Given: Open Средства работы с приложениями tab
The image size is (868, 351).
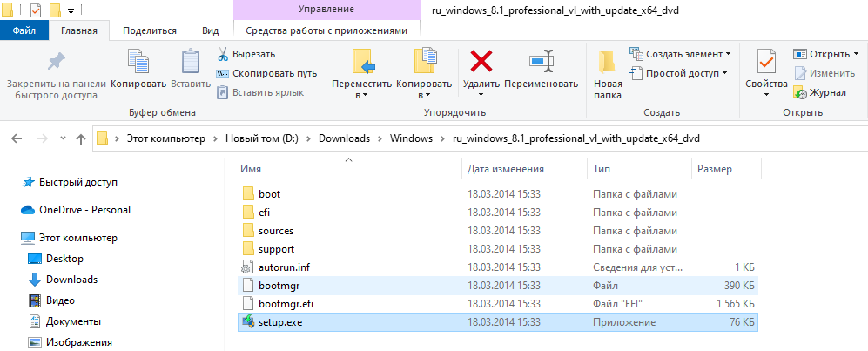Looking at the screenshot, I should 326,30.
